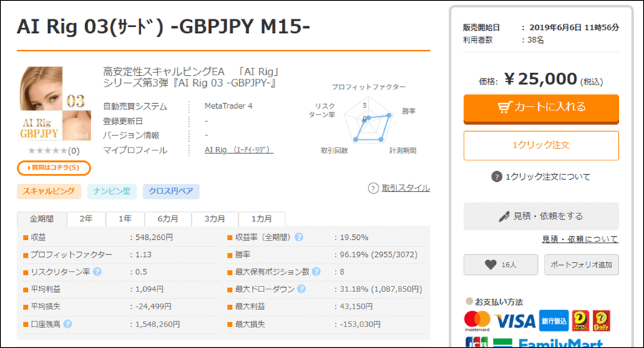The image size is (644, 348).
Task: Click the クロス円ペア tag
Action: (x=171, y=191)
